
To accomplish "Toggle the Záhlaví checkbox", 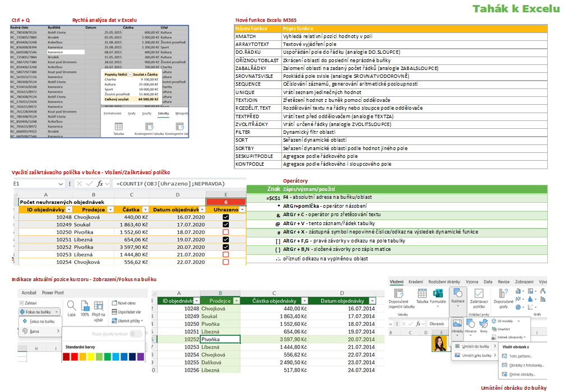I will coord(21,303).
